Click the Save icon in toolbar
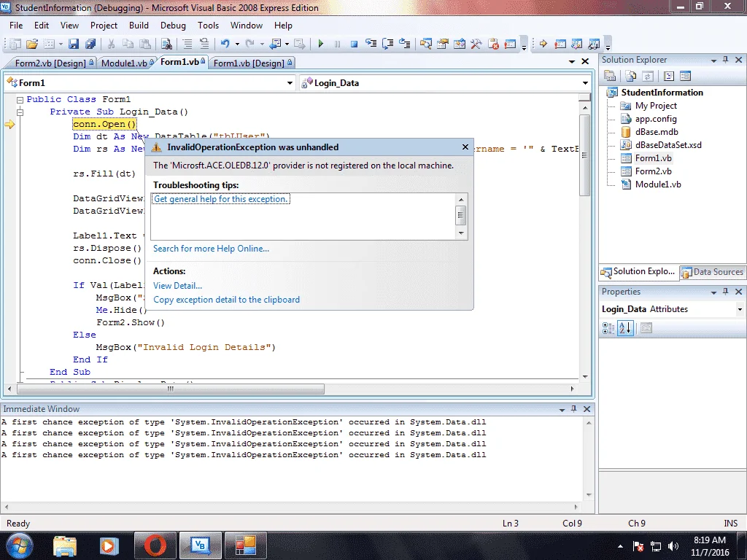This screenshot has width=747, height=560. (x=74, y=44)
